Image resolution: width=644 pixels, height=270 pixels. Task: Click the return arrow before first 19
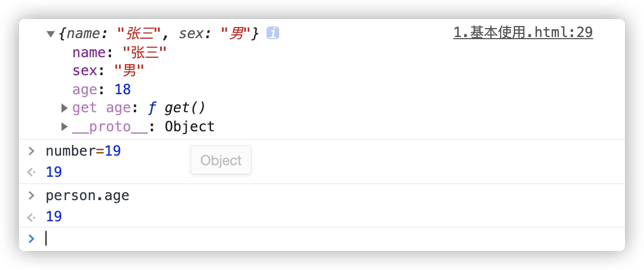click(31, 172)
